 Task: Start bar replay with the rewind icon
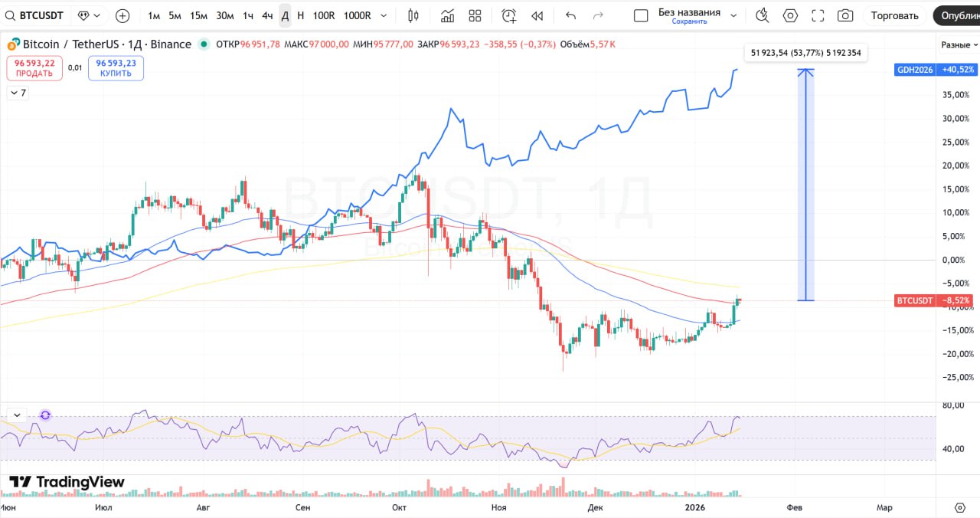537,15
